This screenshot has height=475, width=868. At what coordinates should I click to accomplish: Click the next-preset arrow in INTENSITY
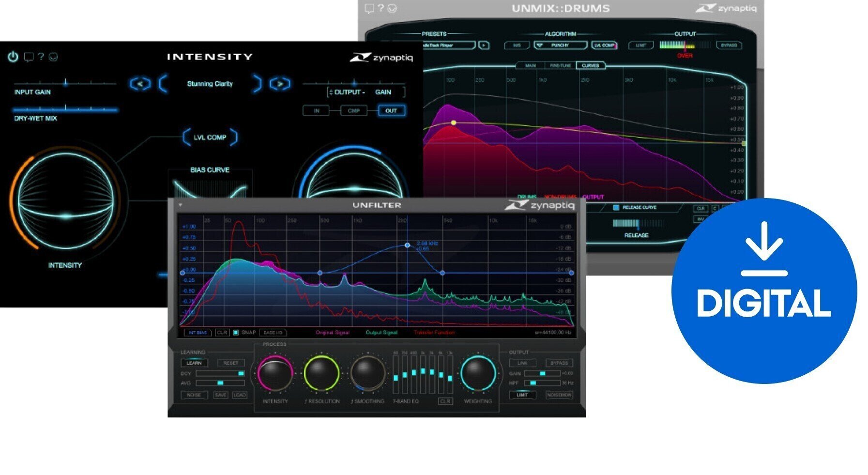281,84
